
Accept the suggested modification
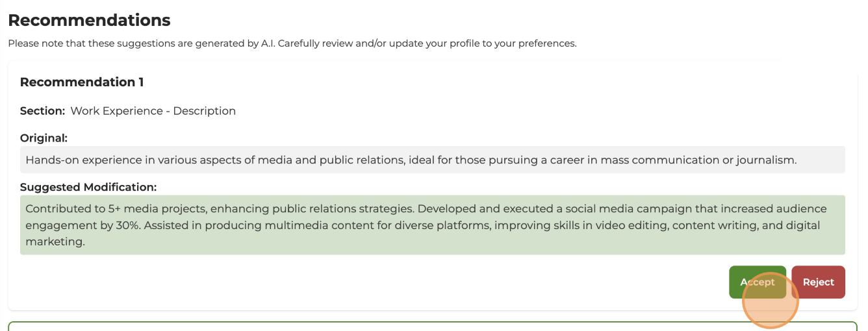pos(757,282)
